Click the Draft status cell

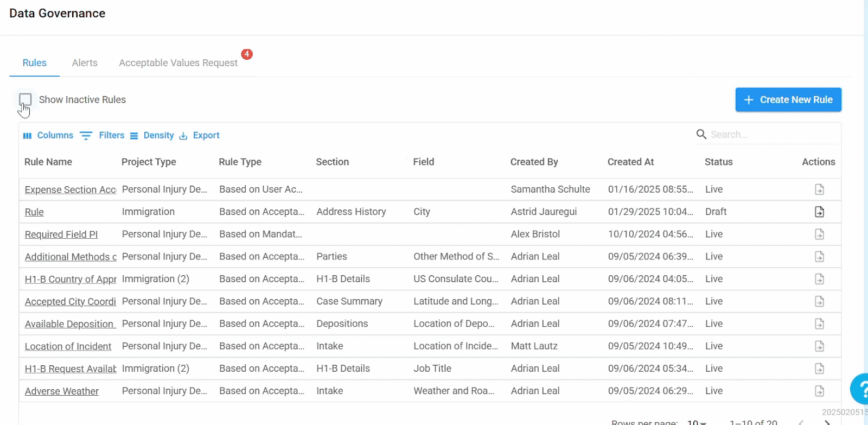pyautogui.click(x=716, y=212)
